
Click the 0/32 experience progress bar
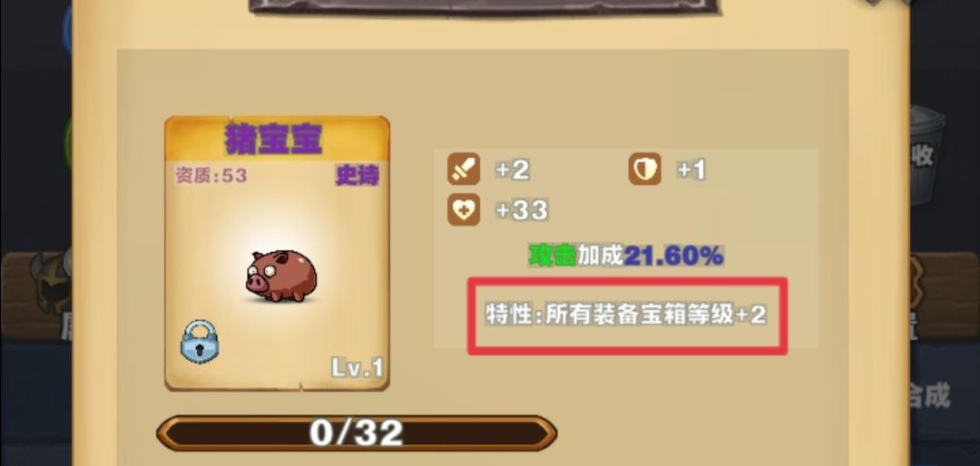tap(357, 432)
